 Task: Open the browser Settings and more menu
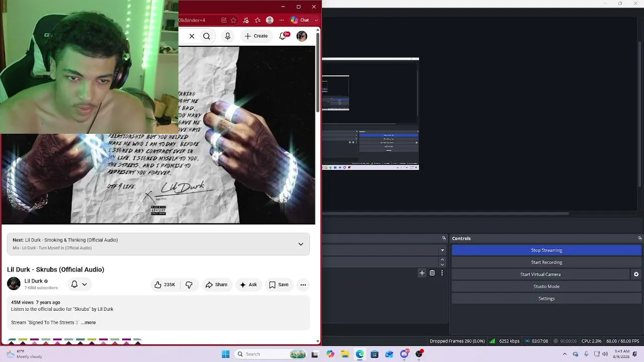tap(281, 20)
